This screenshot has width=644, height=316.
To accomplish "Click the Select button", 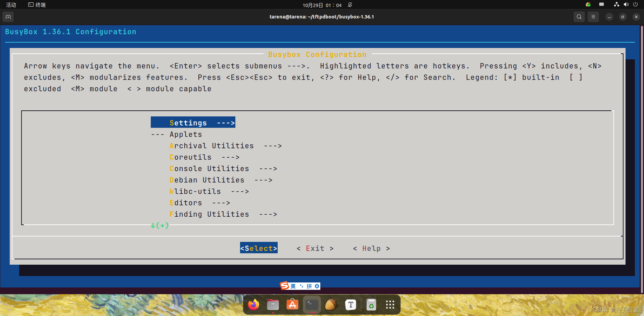I will pos(259,248).
